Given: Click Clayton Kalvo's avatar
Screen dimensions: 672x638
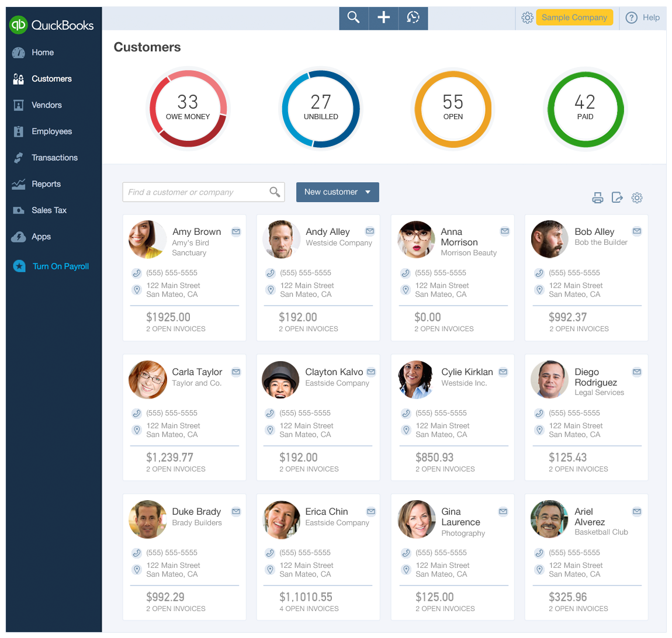Looking at the screenshot, I should coord(280,380).
